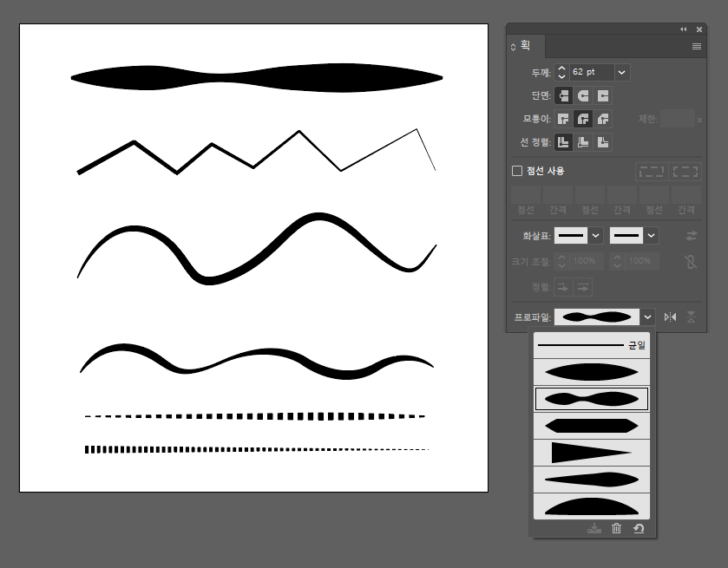Viewport: 728px width, 568px height.
Task: Click the 62 pt weight field
Action: [x=591, y=73]
